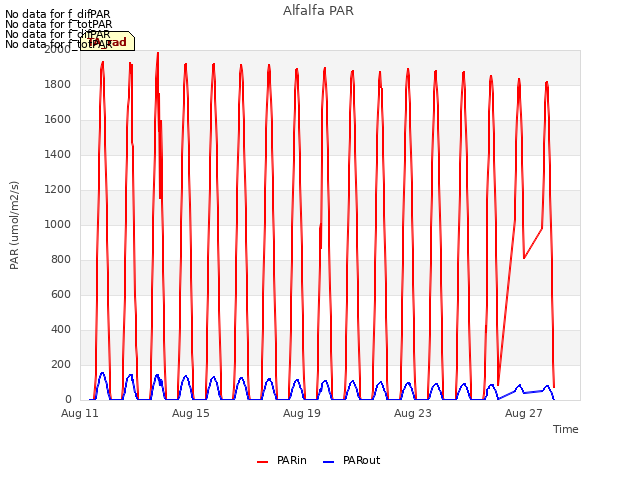Click the 200 y-axis tick label
Screen dimensions: 640x480
[x=61, y=364]
